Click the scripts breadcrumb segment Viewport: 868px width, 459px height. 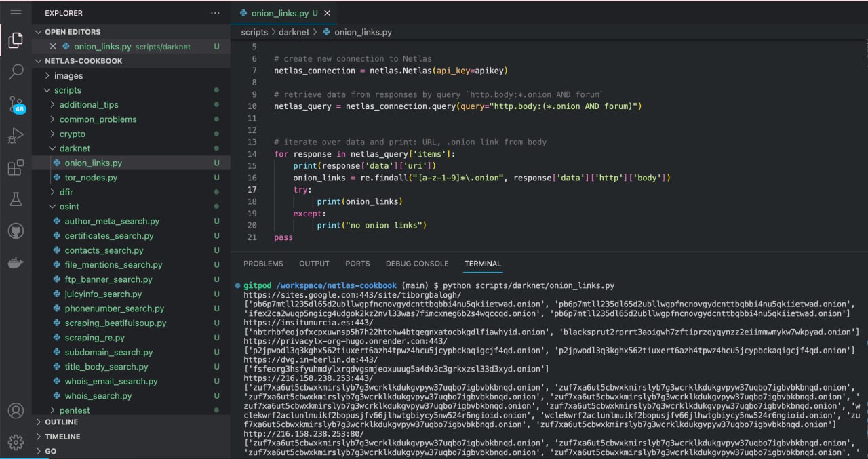(254, 32)
